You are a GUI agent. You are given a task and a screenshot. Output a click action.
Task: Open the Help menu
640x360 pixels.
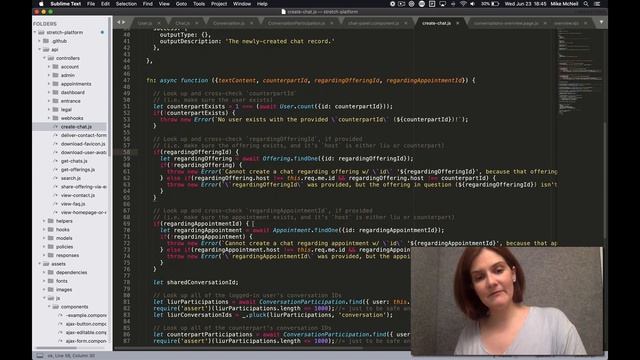(x=262, y=4)
